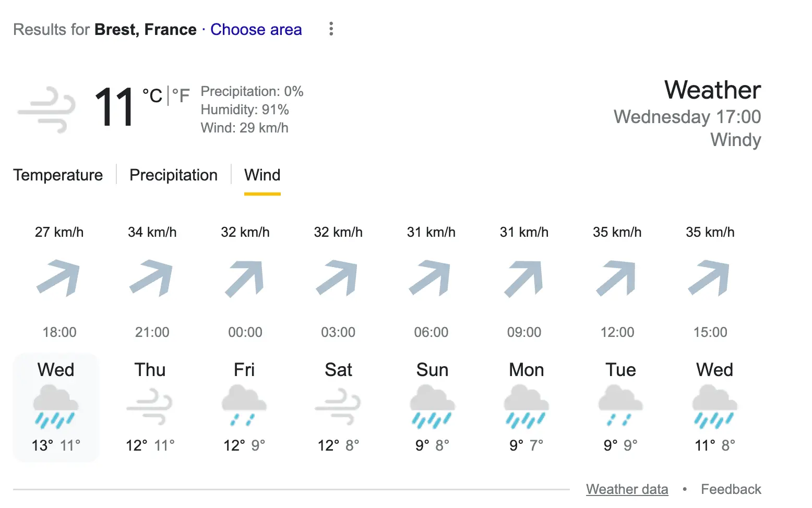This screenshot has width=812, height=508.
Task: Switch units to Fahrenheit
Action: click(x=181, y=96)
